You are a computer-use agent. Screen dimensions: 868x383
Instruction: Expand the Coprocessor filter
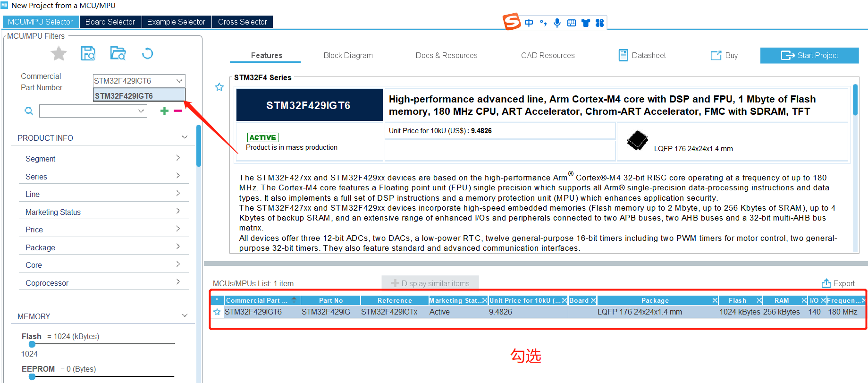178,282
